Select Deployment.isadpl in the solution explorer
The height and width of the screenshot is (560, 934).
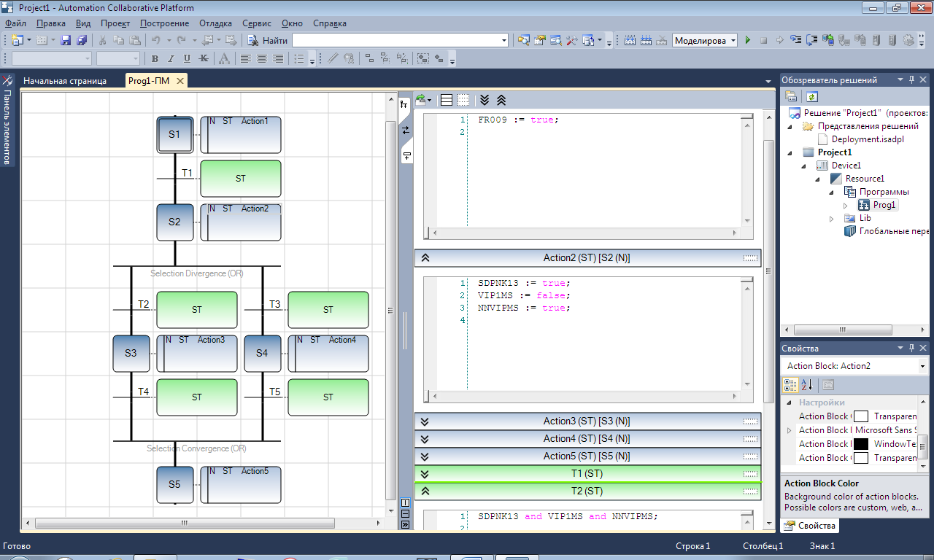pyautogui.click(x=868, y=139)
